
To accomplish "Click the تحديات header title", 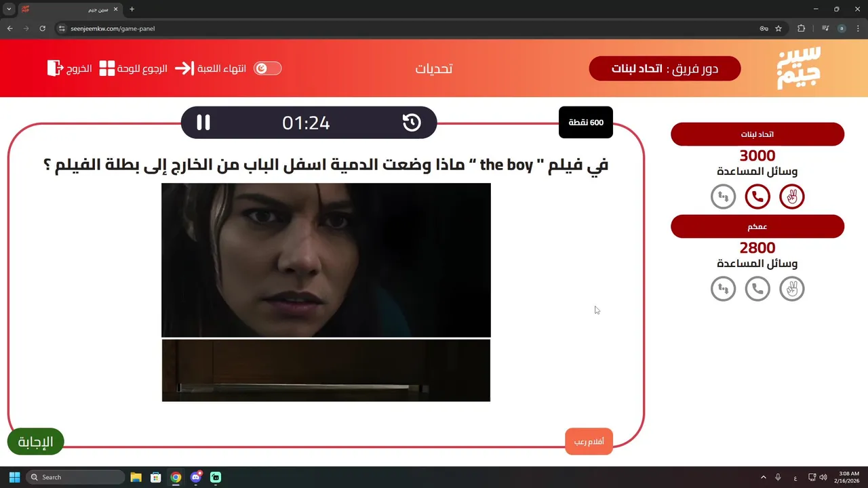I will (434, 68).
